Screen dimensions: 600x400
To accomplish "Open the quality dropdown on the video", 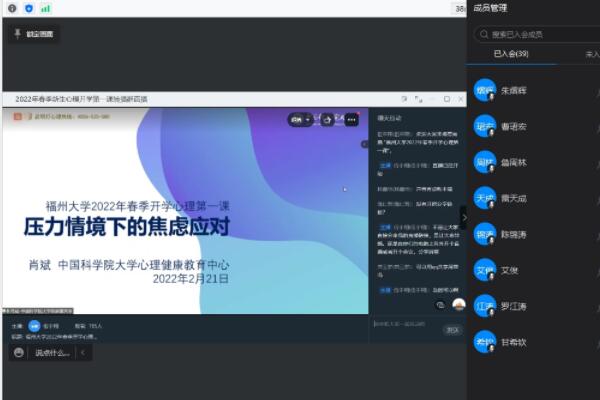I will (300, 120).
